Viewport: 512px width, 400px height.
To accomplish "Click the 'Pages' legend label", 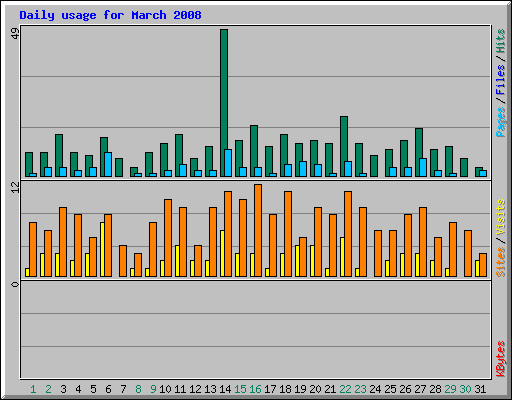I will [x=500, y=122].
